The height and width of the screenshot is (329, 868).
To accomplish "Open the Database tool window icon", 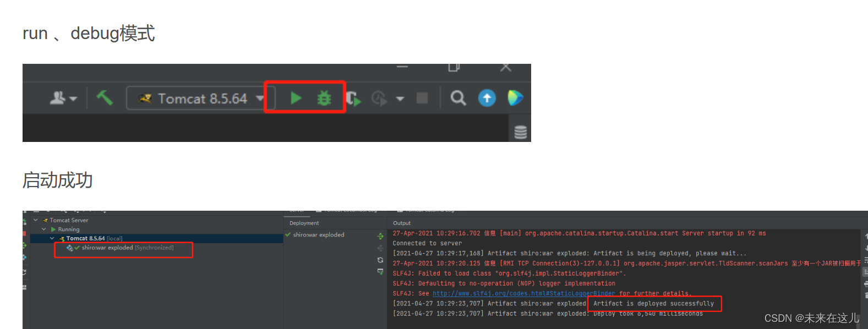I will pyautogui.click(x=520, y=132).
